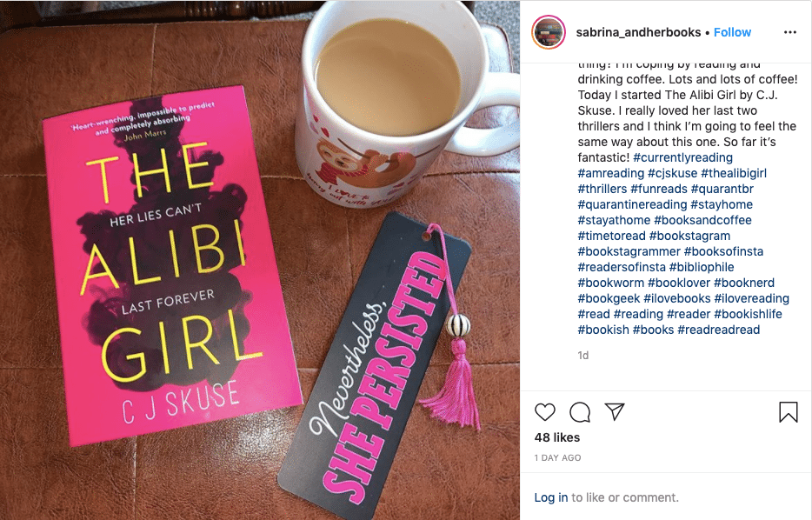Click the Alibi Girl book photo

(260, 260)
